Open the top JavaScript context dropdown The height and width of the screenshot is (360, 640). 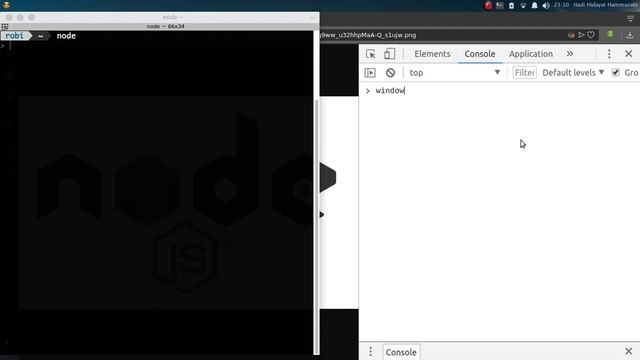[454, 73]
